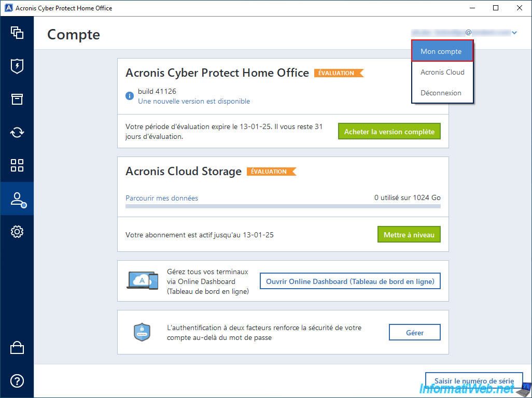Choose 'Acronis Cloud' in the dropdown menu

tap(442, 72)
